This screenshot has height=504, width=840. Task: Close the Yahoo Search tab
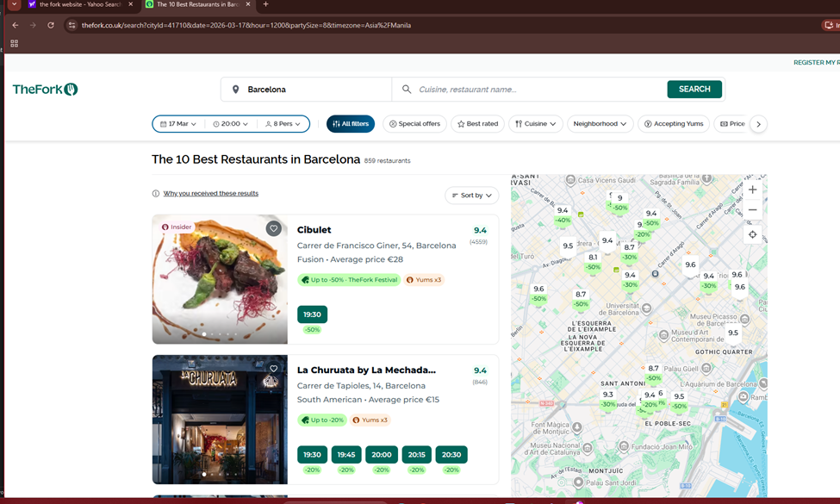[130, 4]
